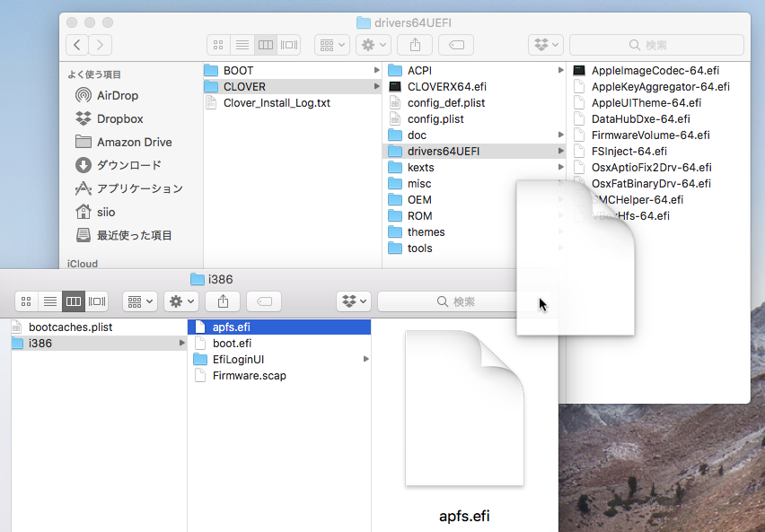The height and width of the screenshot is (532, 765).
Task: Switch drivers64UEFI window to list view
Action: pos(242,45)
